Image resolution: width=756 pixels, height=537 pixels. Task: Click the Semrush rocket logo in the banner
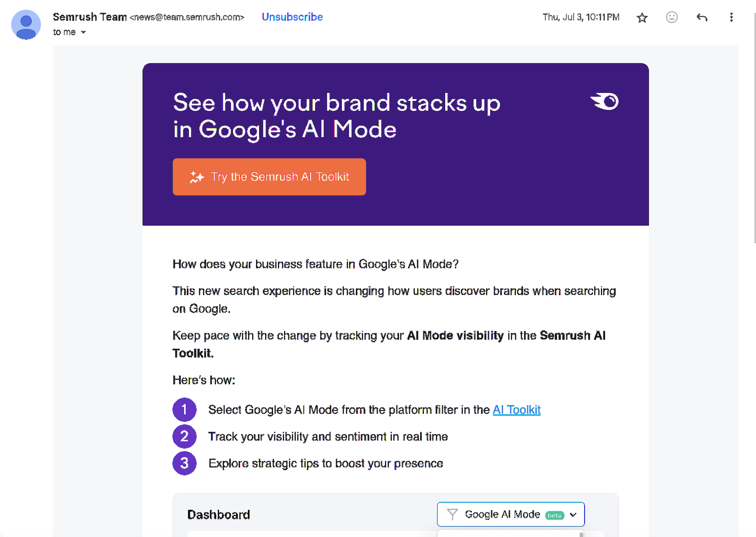604,101
